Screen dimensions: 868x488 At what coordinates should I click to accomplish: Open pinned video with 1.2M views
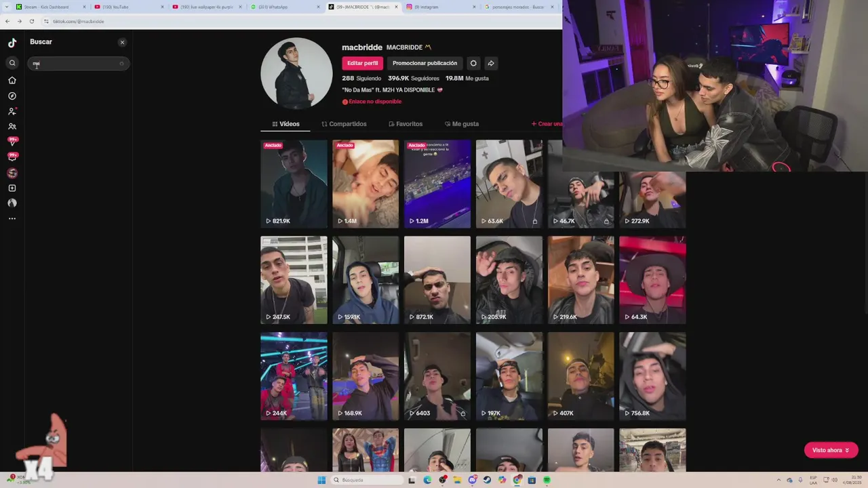click(x=437, y=184)
